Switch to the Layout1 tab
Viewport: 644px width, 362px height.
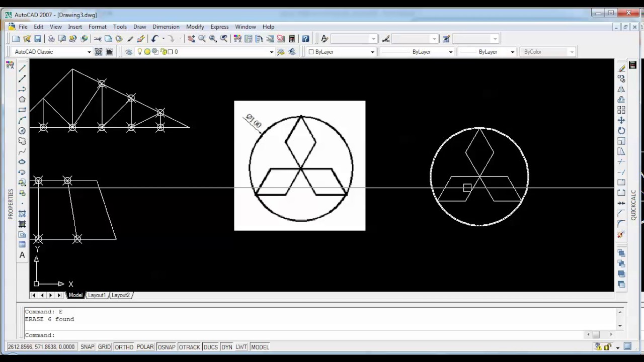coord(97,295)
